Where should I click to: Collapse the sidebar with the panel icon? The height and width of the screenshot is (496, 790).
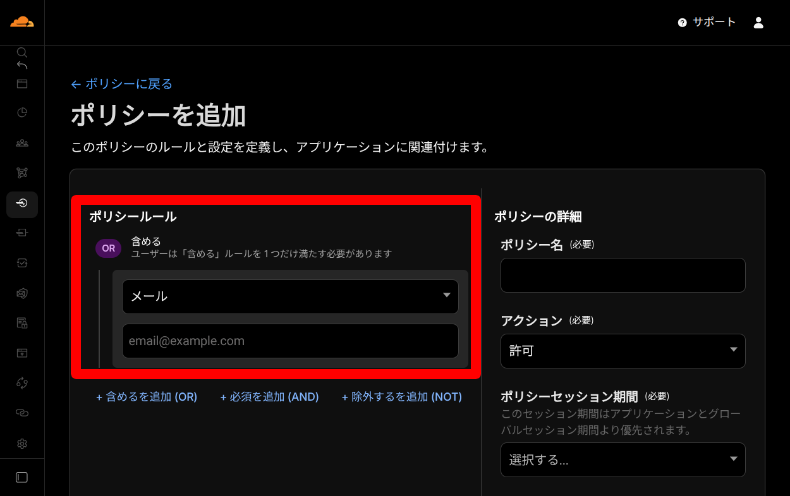point(22,477)
